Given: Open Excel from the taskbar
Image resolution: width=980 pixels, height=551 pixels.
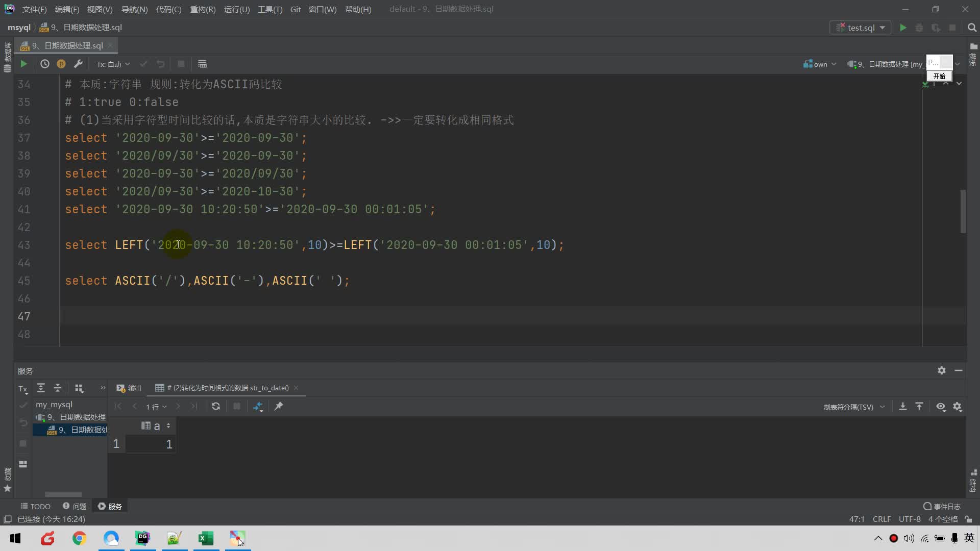Looking at the screenshot, I should [x=206, y=538].
